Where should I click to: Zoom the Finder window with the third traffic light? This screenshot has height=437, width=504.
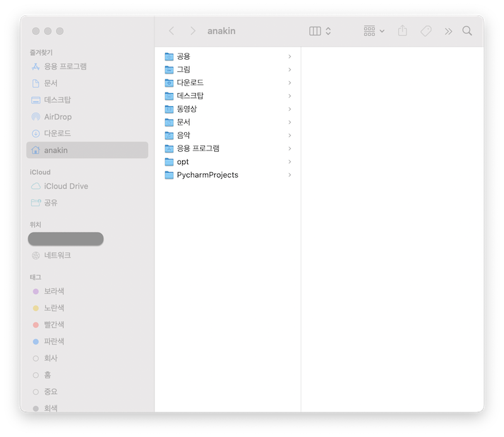coord(60,31)
